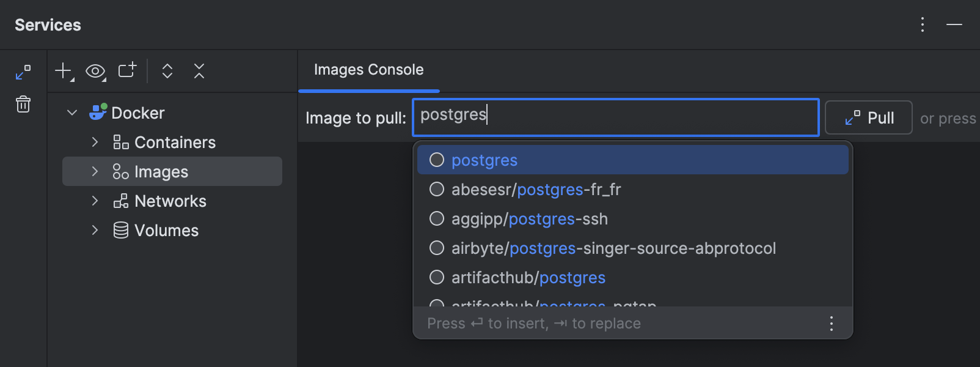
Task: Switch to the Images Console tab
Action: [368, 70]
